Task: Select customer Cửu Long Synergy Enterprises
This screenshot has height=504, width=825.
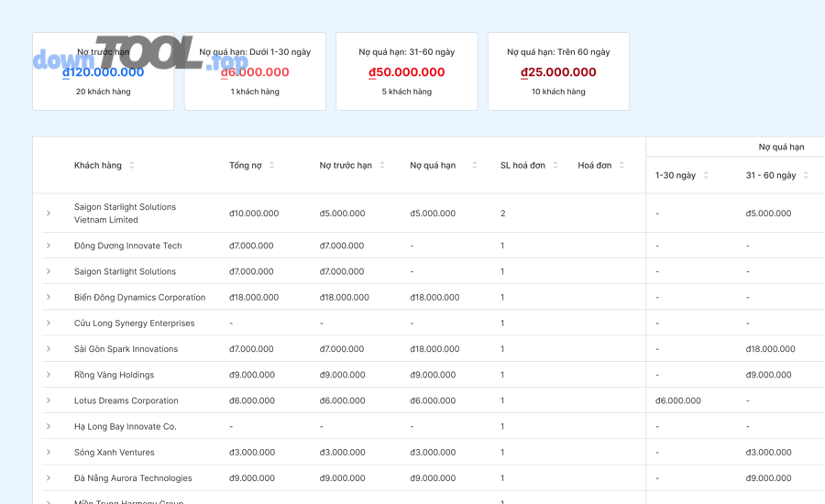Action: tap(134, 323)
